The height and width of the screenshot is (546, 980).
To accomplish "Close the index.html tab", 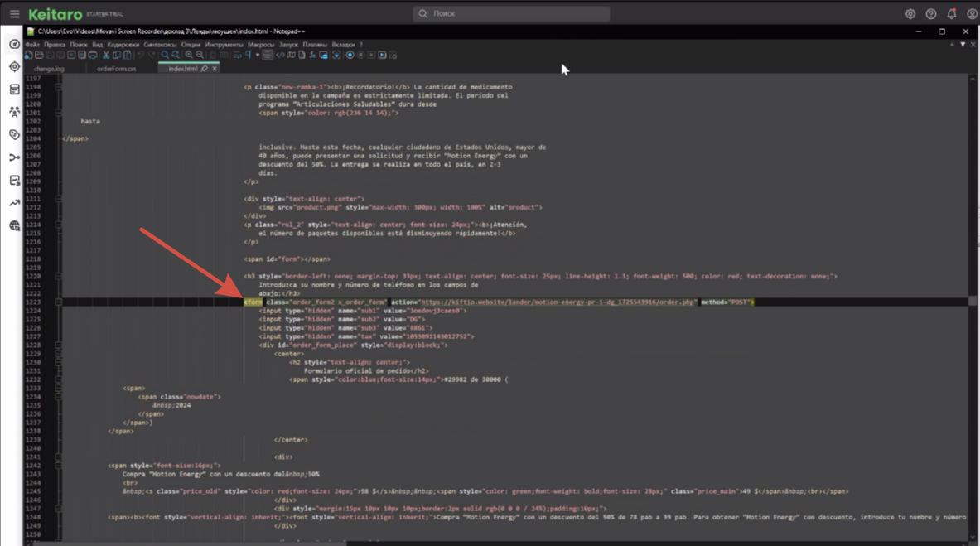I will 215,69.
